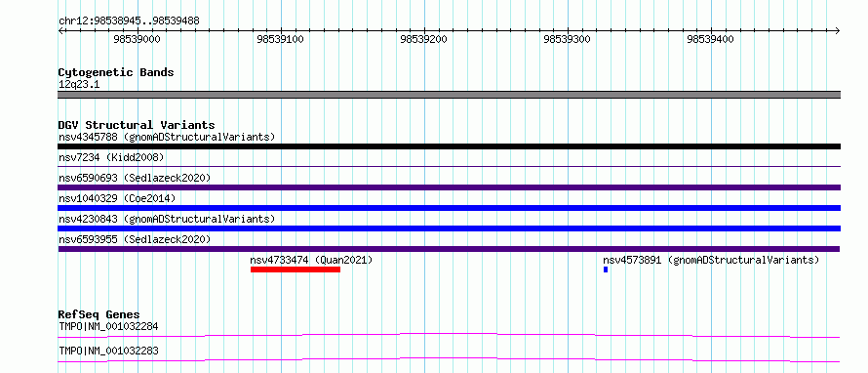Click the magenta TMPO|NM_001032284 gene line
Screen dimensions: 868x373
[x=450, y=335]
